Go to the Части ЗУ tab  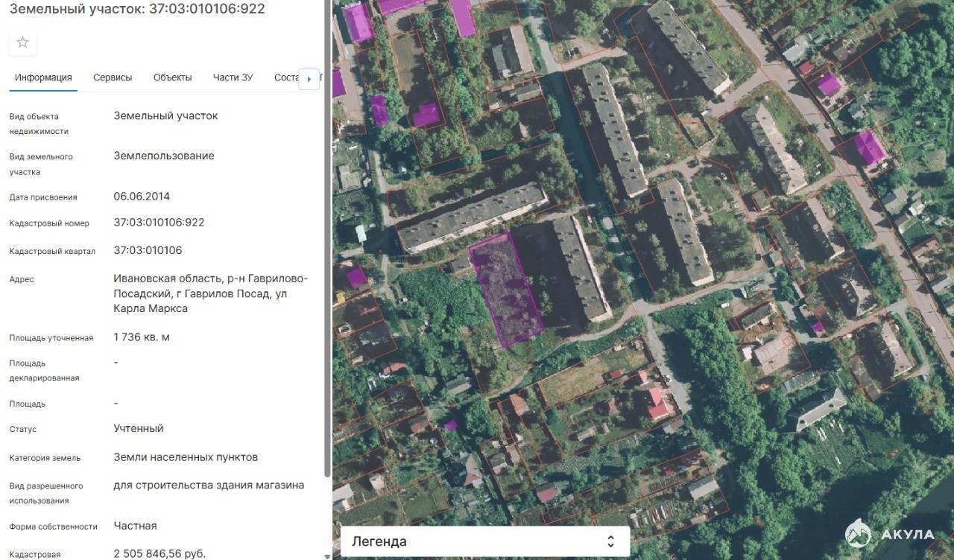point(233,77)
